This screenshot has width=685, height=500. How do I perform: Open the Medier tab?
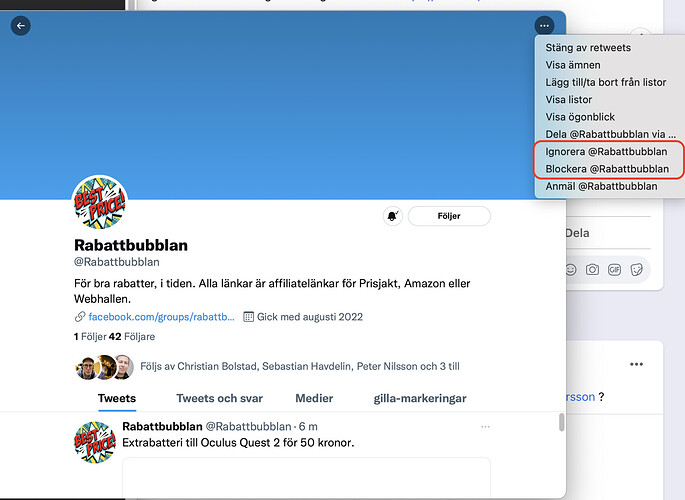[314, 398]
